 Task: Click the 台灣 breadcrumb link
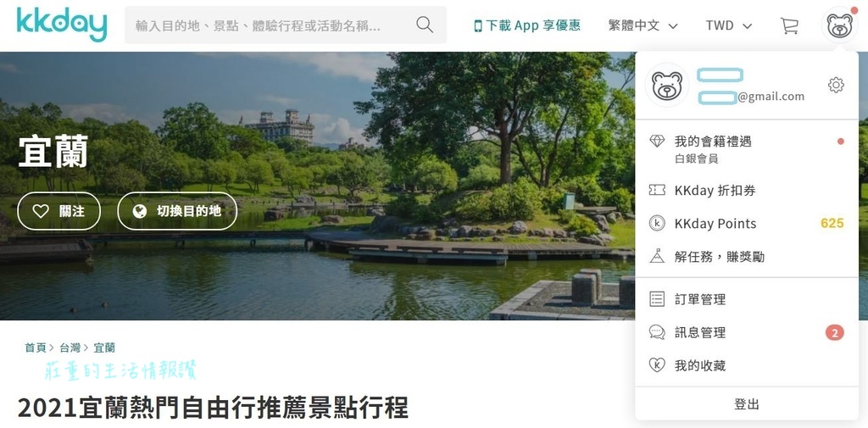tap(70, 347)
